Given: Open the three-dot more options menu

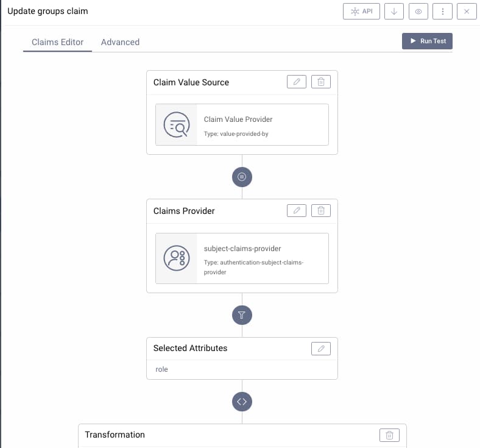Looking at the screenshot, I should click(x=442, y=12).
